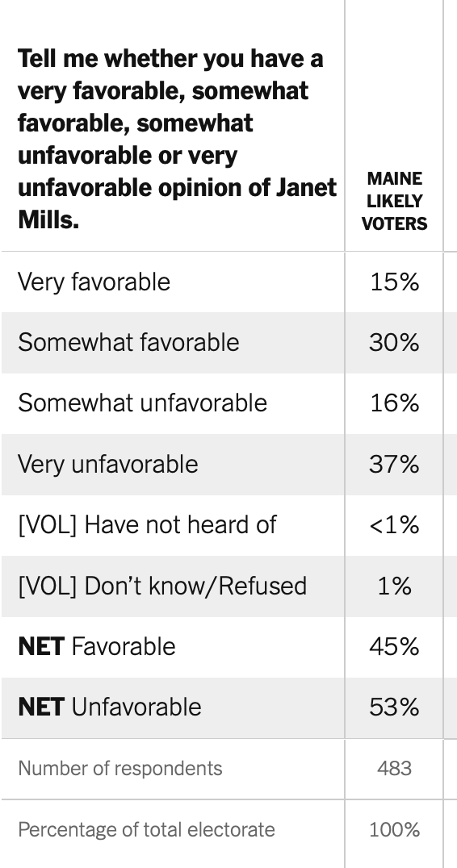
Task: Click the Somewhat favorable row label
Action: point(128,343)
